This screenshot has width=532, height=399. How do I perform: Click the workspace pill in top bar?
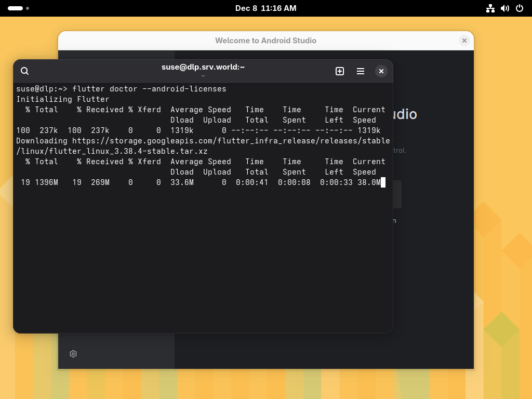(x=16, y=8)
